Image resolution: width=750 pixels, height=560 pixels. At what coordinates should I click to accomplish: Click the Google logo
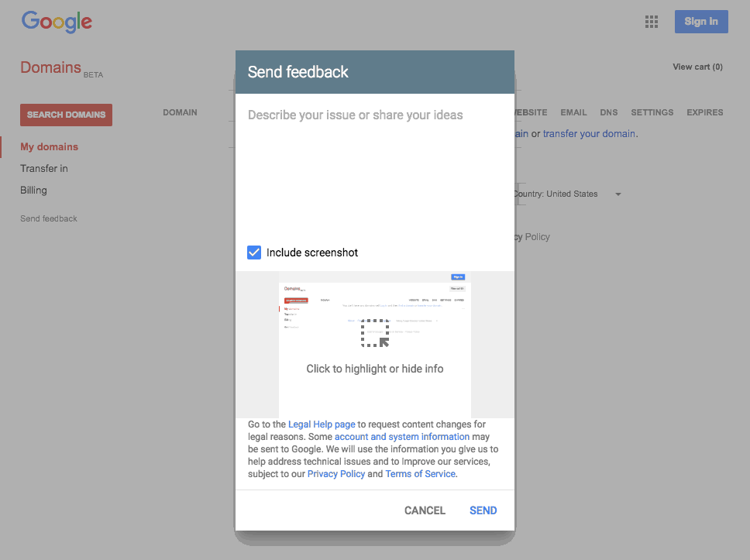(57, 22)
